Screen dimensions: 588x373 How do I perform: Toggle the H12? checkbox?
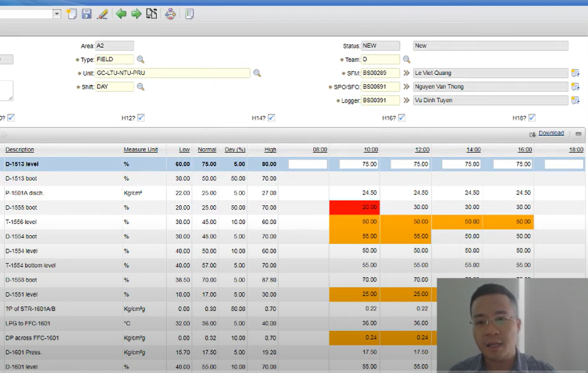click(141, 118)
